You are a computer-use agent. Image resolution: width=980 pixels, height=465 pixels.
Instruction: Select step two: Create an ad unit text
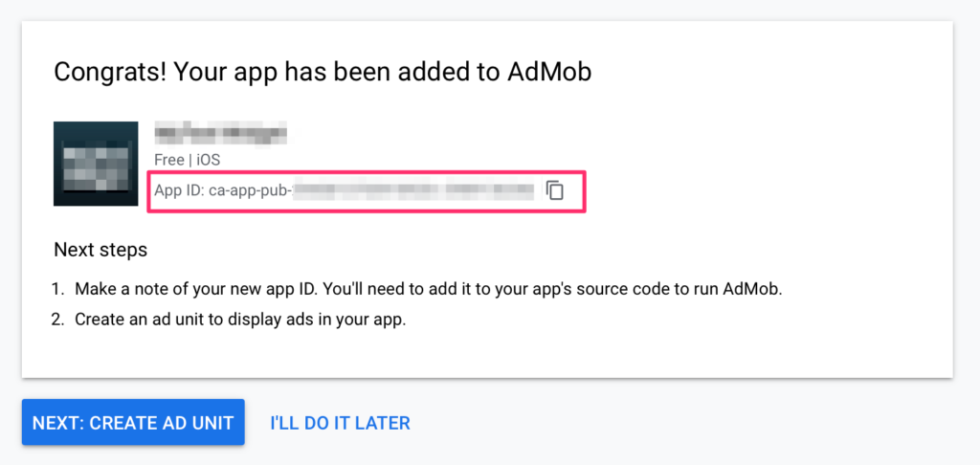240,320
